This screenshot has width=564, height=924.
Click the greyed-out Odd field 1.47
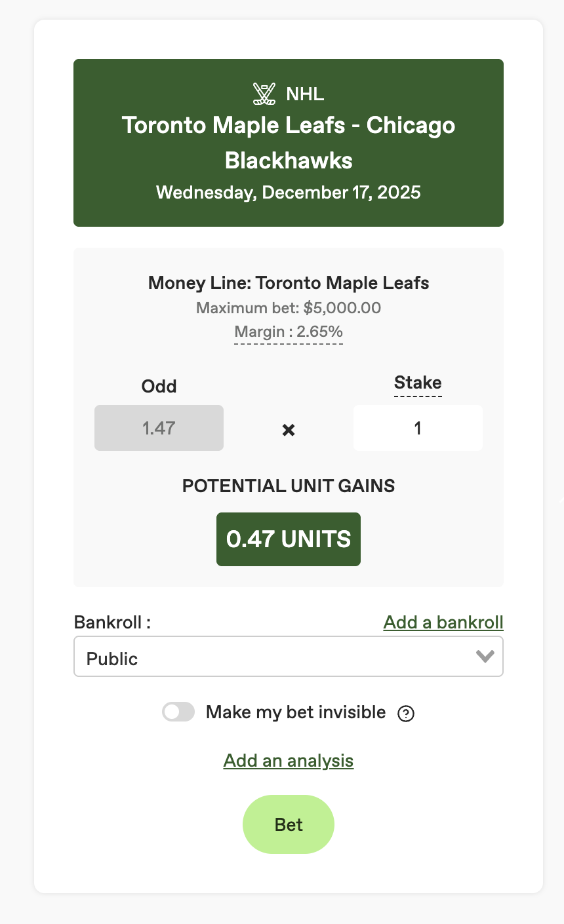[x=159, y=429]
